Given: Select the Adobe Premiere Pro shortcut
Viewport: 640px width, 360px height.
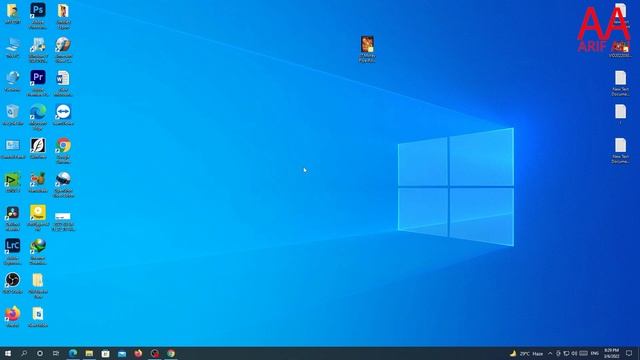Looking at the screenshot, I should (x=38, y=83).
